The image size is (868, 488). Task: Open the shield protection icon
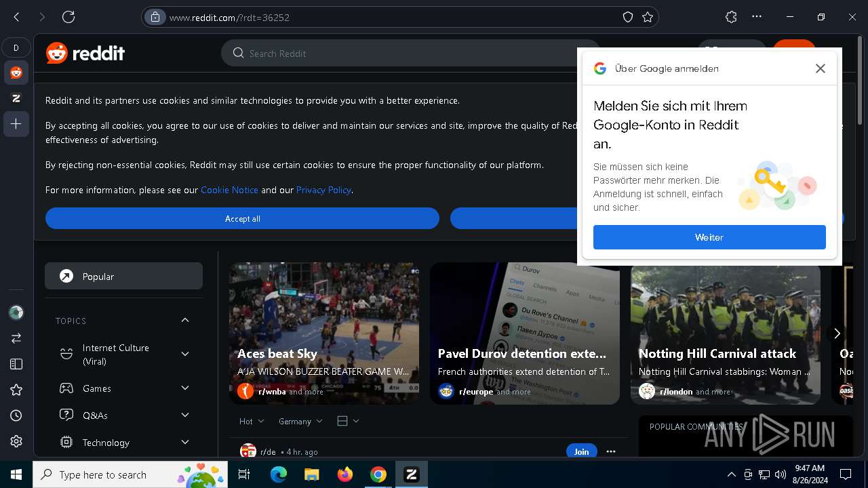click(x=628, y=17)
